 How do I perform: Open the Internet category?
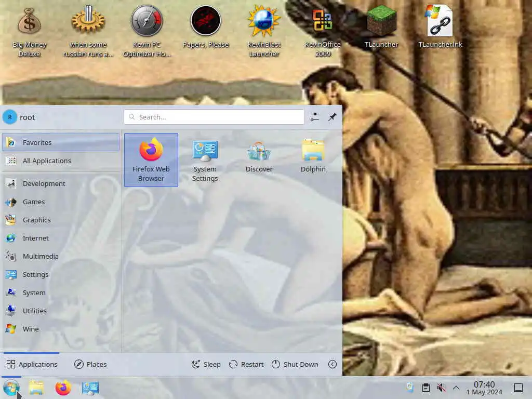(x=61, y=238)
